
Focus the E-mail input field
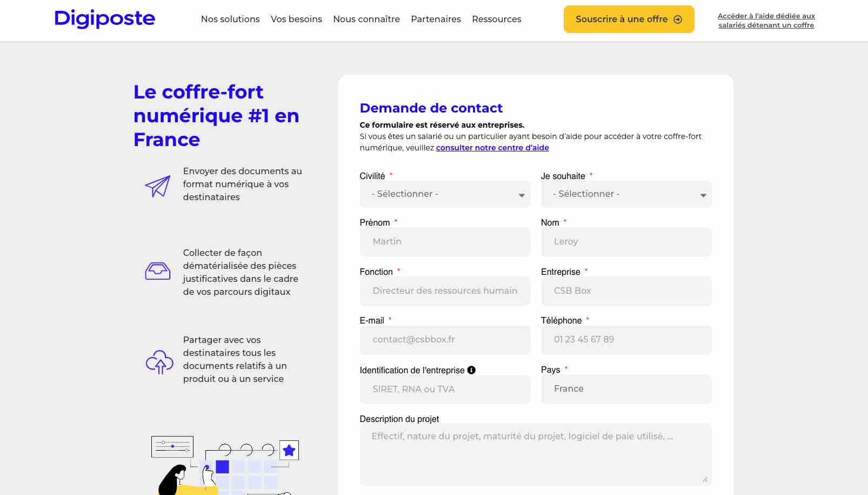[x=445, y=340]
